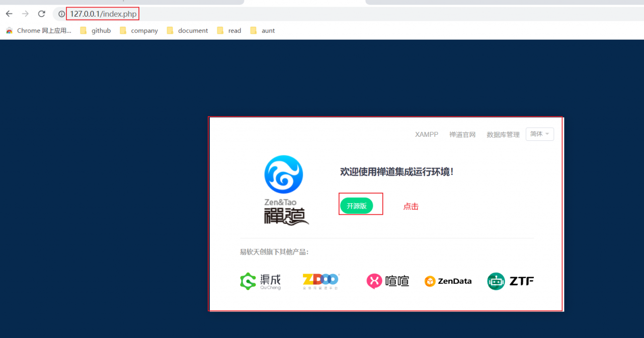Click the ZDOO product logo
The image size is (644, 338).
pyautogui.click(x=320, y=281)
